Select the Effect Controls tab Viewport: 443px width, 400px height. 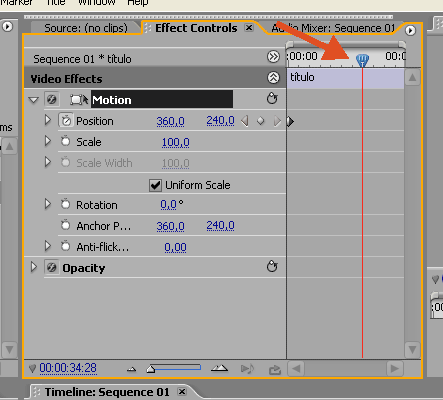click(x=196, y=28)
